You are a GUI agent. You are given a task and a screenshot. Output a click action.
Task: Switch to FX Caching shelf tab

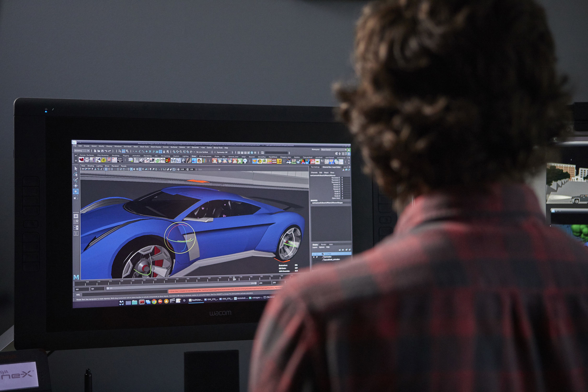(x=165, y=156)
